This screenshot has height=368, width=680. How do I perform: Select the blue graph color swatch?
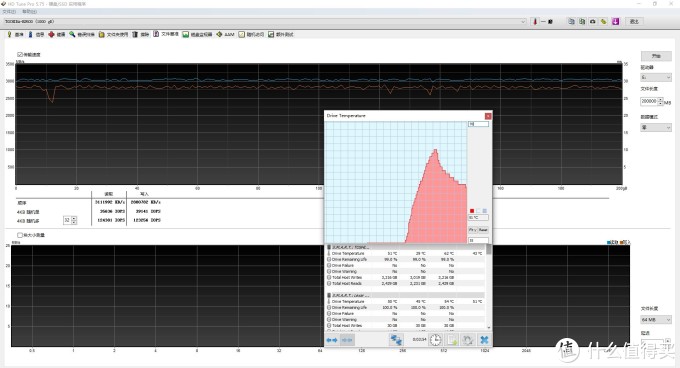pos(484,211)
